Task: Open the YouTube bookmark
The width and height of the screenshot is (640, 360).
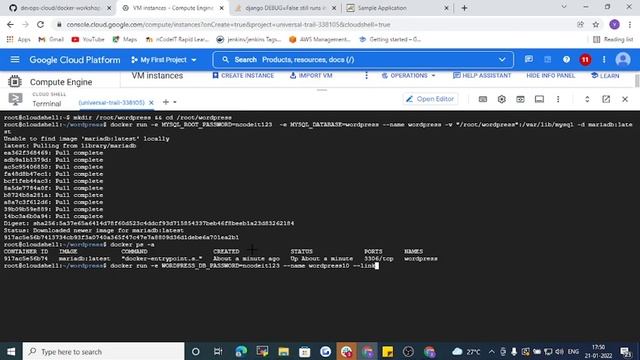Action: (88, 39)
